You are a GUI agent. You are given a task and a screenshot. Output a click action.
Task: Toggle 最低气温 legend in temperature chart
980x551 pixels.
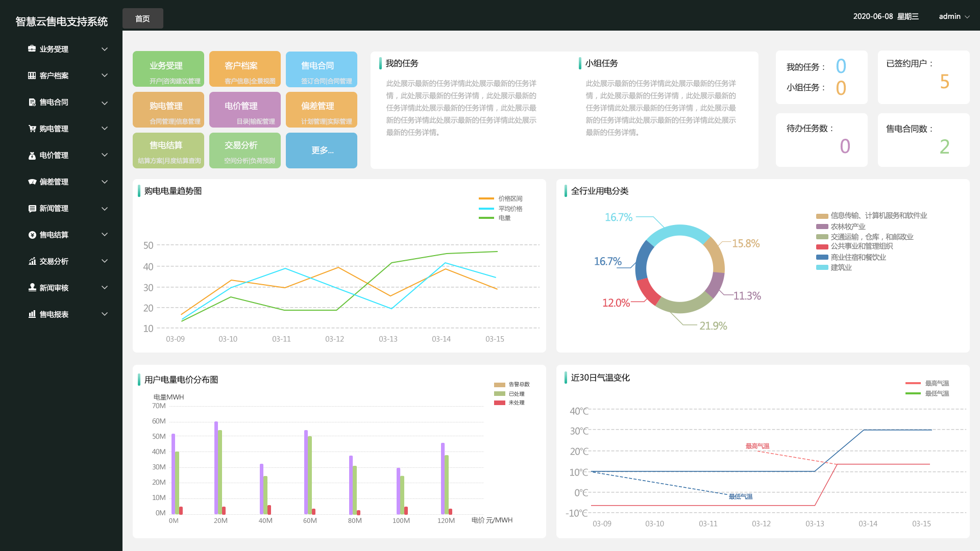pos(927,393)
